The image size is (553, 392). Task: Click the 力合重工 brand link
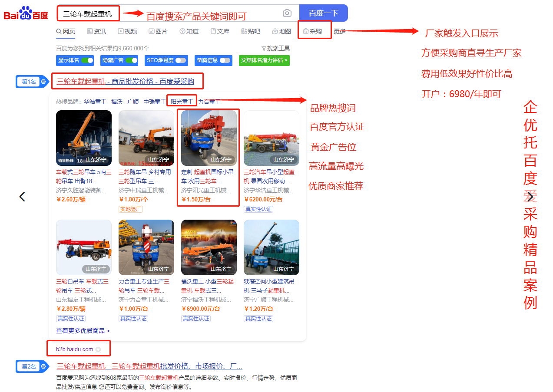209,102
